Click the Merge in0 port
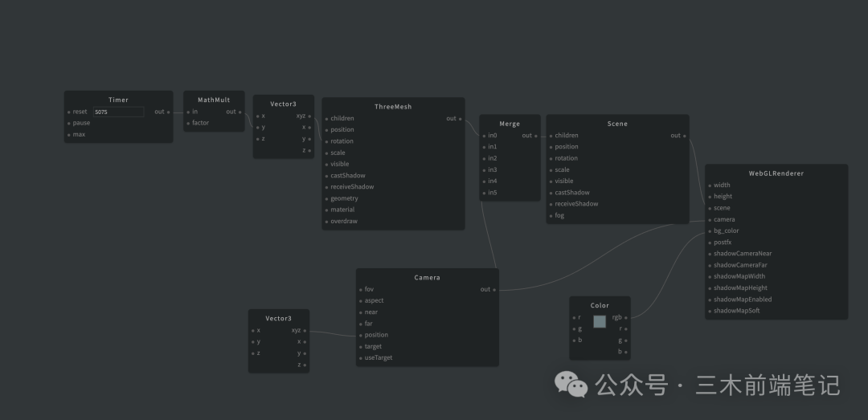 [x=484, y=137]
